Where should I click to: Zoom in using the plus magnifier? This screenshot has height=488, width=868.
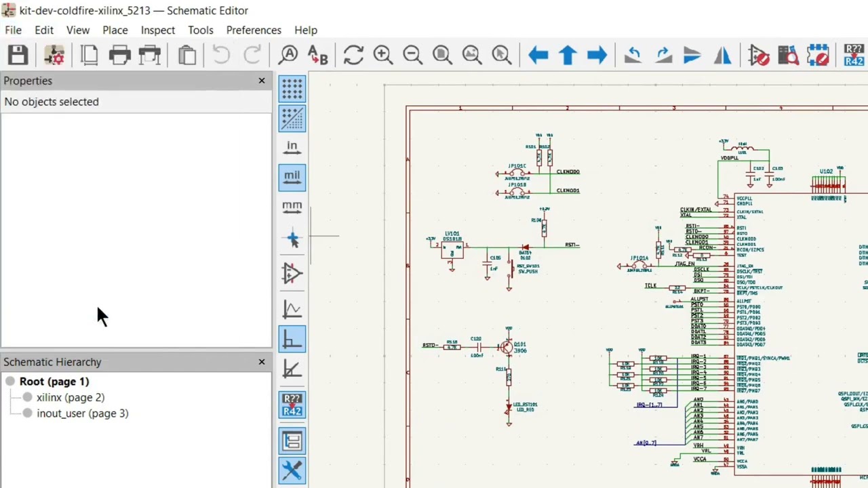coord(383,55)
